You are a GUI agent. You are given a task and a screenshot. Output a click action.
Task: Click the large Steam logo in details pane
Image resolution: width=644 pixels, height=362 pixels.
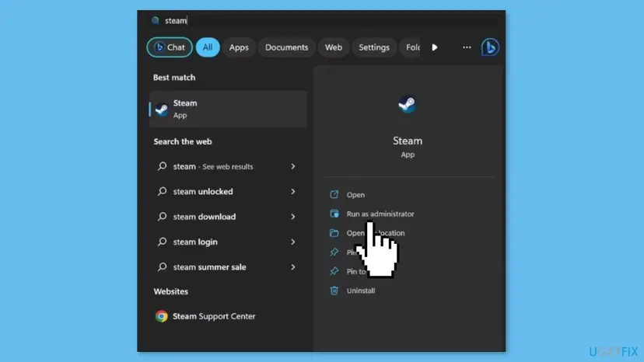click(x=407, y=104)
